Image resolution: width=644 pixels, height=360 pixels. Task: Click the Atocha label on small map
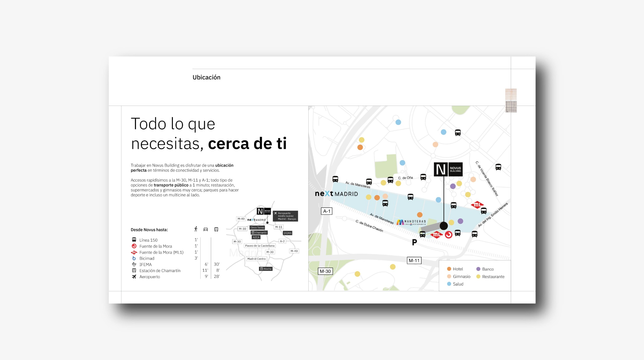click(266, 269)
